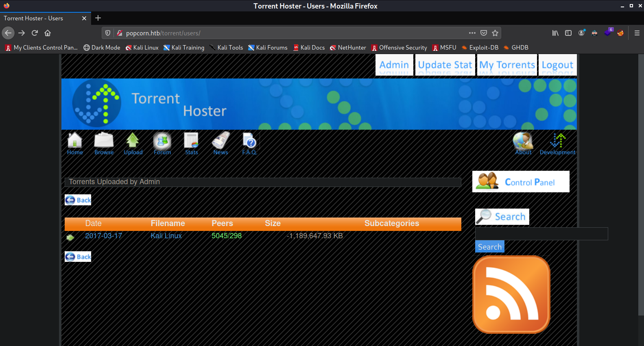Open the Kali Linux torrent link
The width and height of the screenshot is (644, 346).
point(166,236)
